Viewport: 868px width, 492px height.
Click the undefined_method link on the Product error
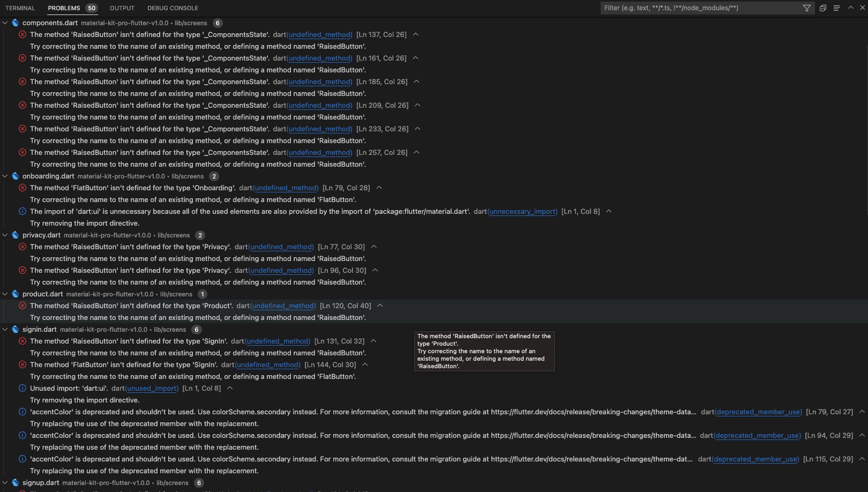[283, 305]
